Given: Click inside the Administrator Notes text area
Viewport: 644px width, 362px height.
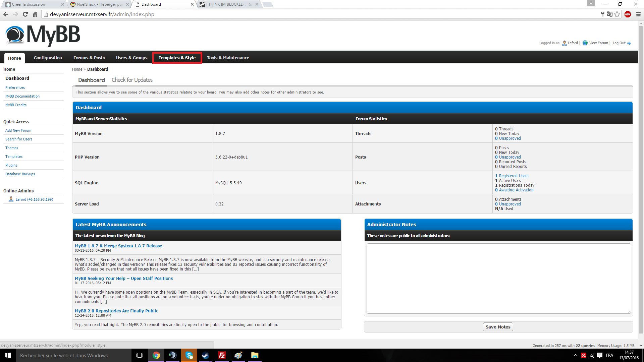Looking at the screenshot, I should (498, 279).
